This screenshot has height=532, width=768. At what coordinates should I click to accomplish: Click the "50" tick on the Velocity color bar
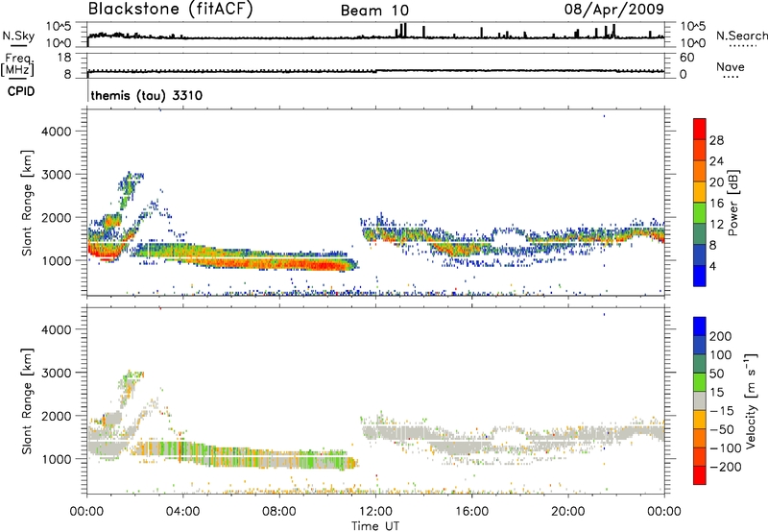tap(716, 374)
